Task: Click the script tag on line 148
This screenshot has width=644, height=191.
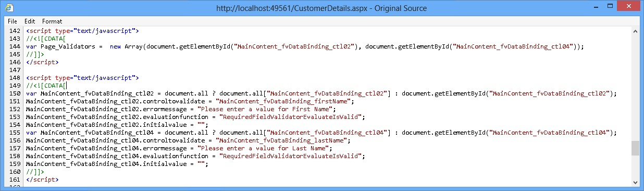Action: pos(82,78)
